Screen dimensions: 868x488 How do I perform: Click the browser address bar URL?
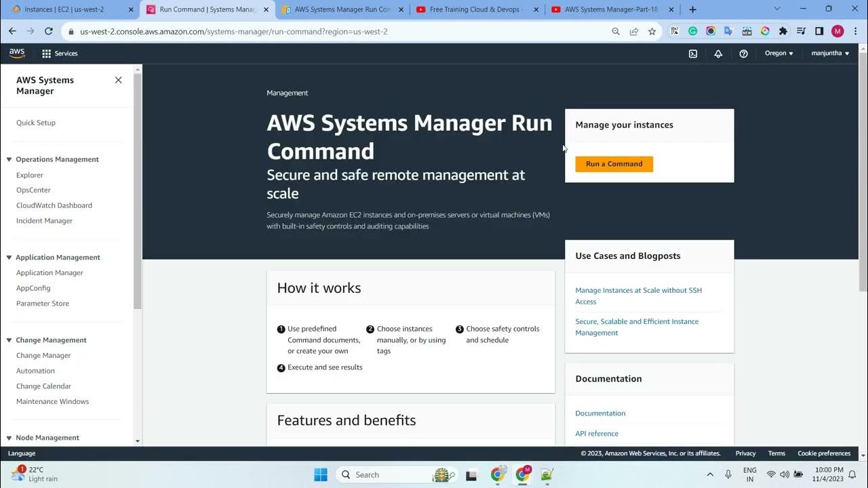(234, 31)
